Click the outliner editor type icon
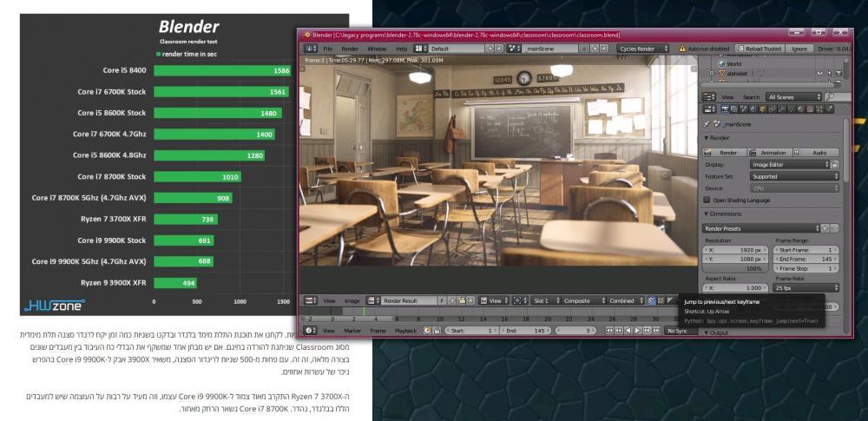The width and height of the screenshot is (868, 421). point(709,97)
